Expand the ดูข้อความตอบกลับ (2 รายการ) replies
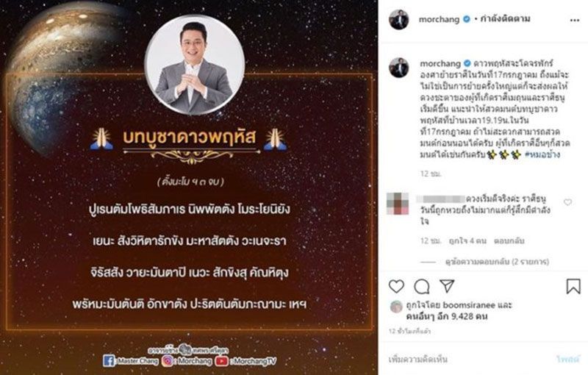Screen dimensions: 588x375 (497, 262)
